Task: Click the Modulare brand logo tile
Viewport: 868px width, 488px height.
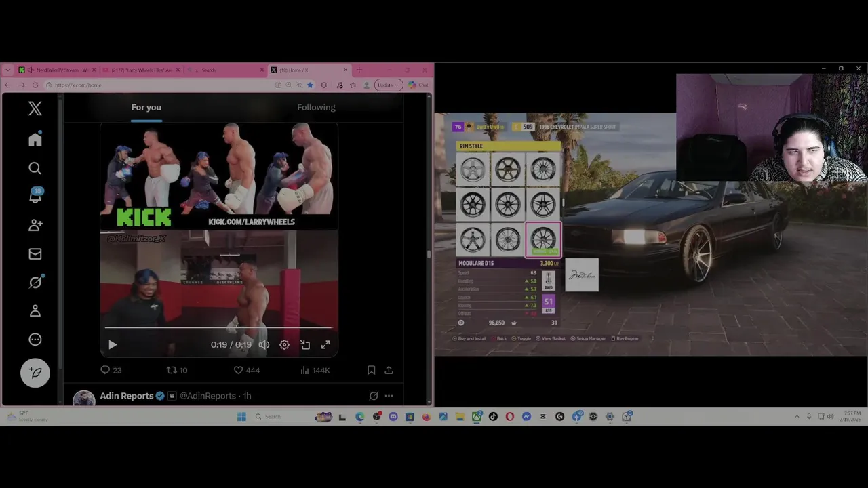Action: (x=582, y=274)
